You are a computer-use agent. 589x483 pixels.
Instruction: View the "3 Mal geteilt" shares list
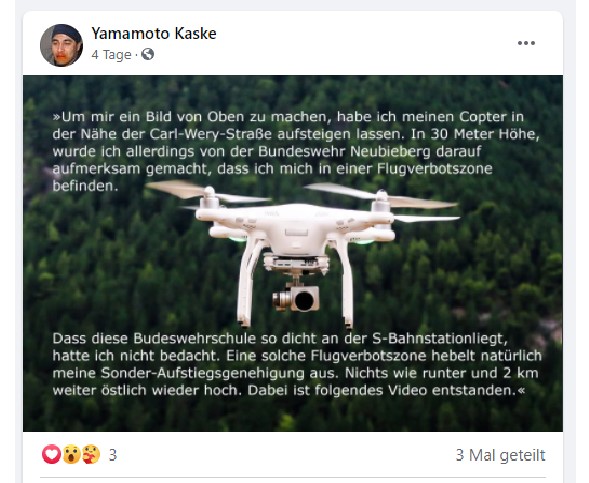[500, 455]
